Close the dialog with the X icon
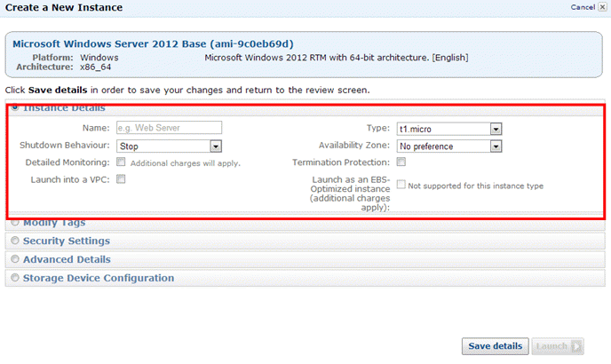611x364 pixels. click(602, 7)
